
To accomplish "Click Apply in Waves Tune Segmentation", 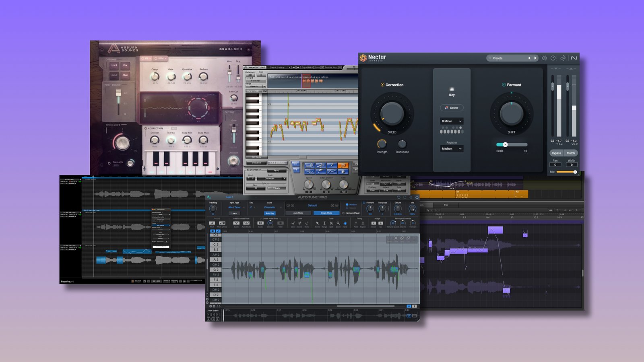I will click(x=277, y=171).
